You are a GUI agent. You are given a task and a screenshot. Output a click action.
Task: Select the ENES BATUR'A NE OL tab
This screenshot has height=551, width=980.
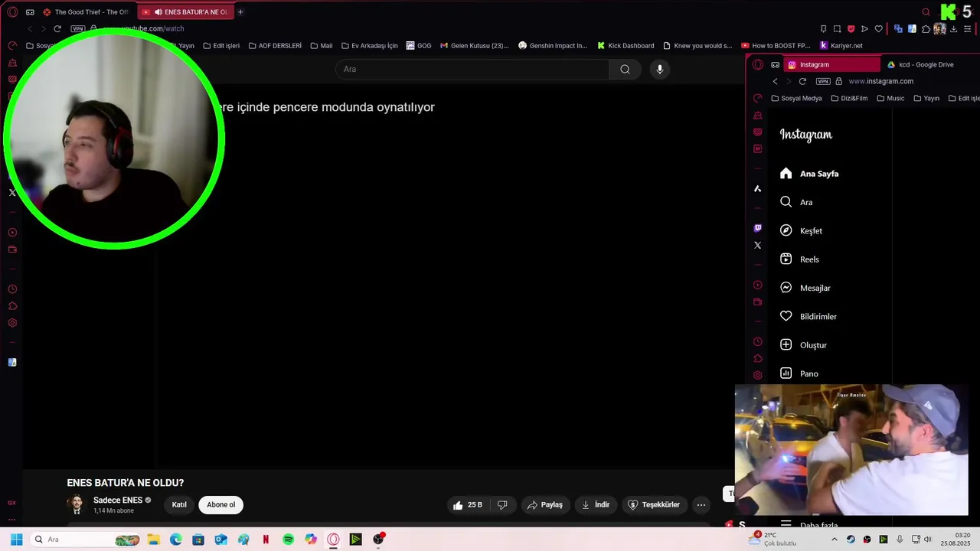click(187, 12)
